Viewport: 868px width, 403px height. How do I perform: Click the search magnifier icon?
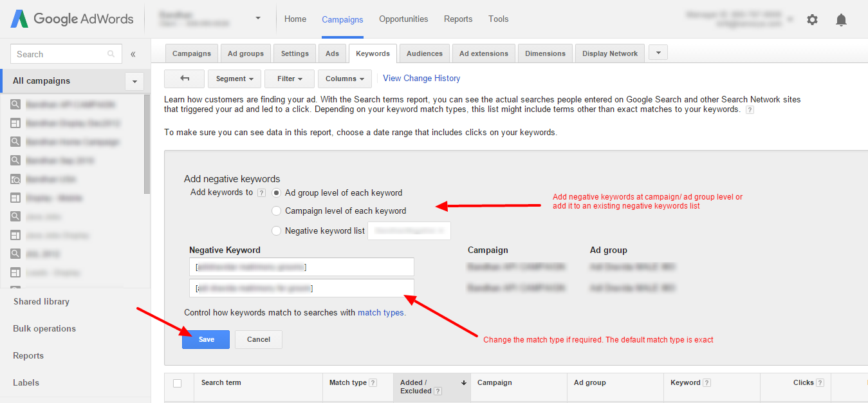pyautogui.click(x=111, y=54)
